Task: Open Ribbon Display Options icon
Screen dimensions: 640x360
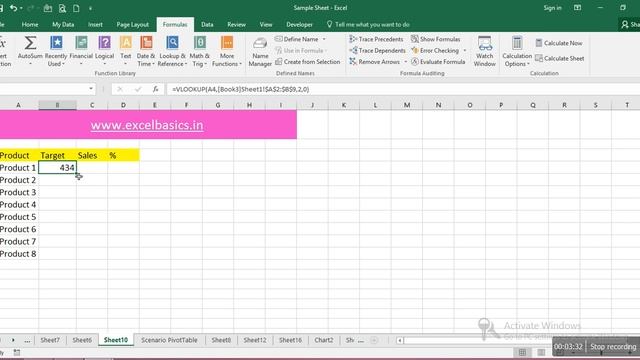Action: point(577,8)
